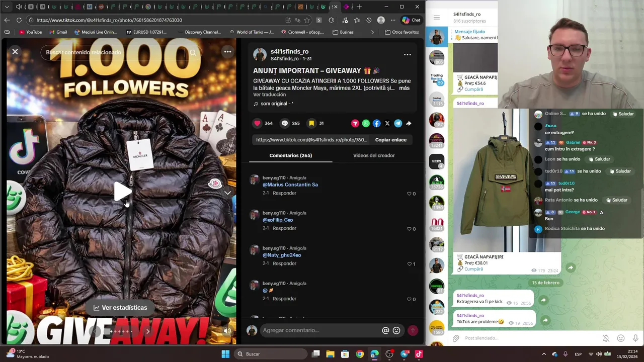Screen dimensions: 644x362
Task: Open browser extensions puzzle icon
Action: [331, 20]
